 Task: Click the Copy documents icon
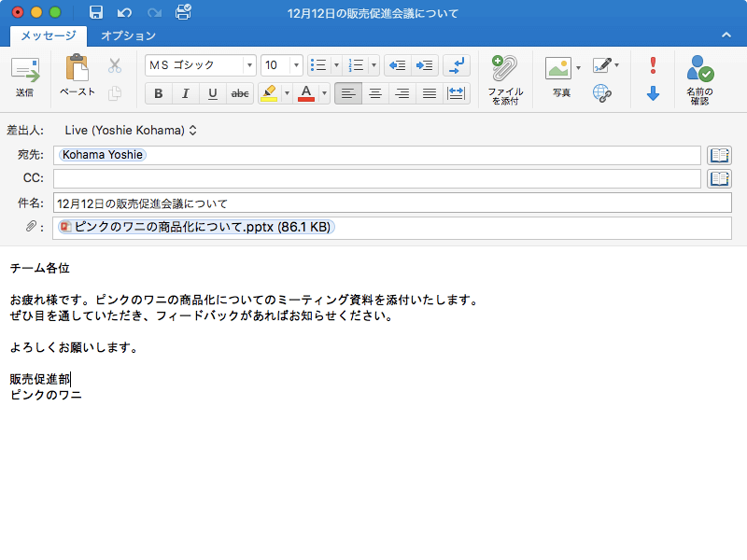(114, 92)
